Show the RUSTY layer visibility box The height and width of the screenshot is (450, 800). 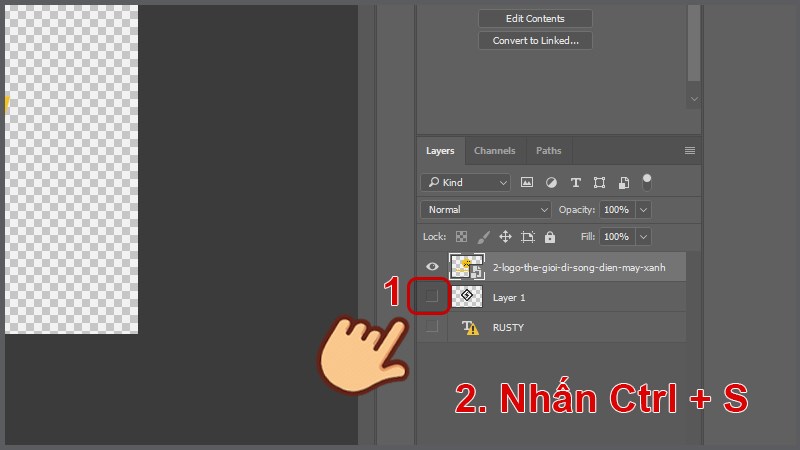pyautogui.click(x=432, y=326)
